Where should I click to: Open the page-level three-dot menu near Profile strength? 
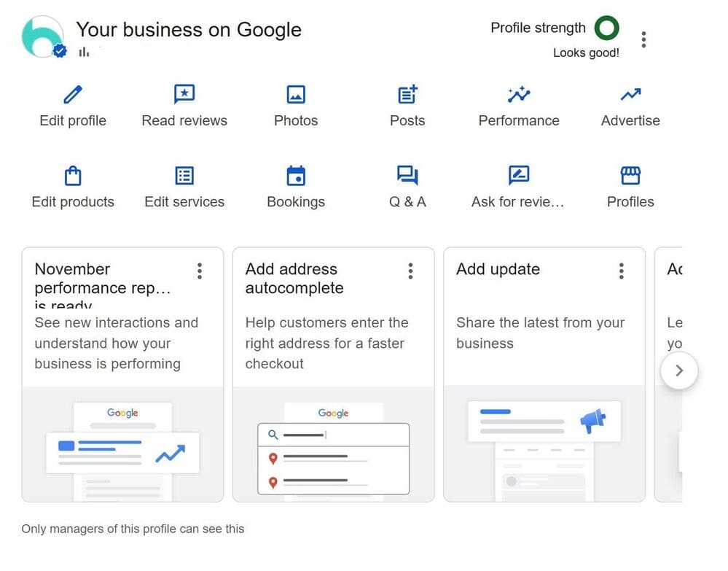[x=643, y=39]
